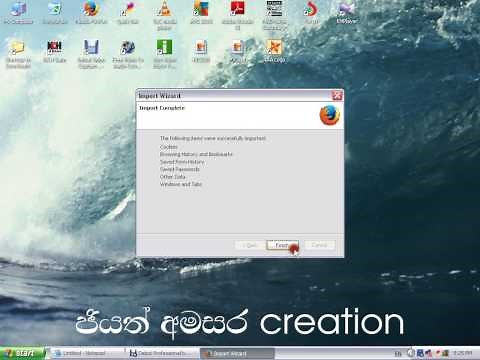Switch to Debut Professional taskbar button
Image resolution: width=480 pixels, height=360 pixels.
tap(162, 353)
